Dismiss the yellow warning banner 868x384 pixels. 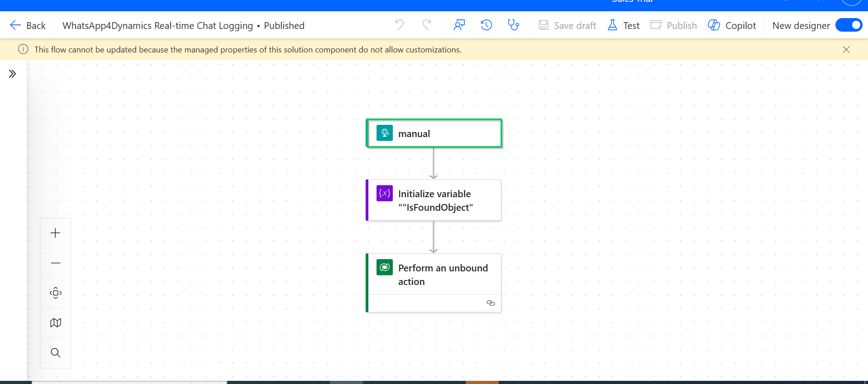tap(846, 50)
